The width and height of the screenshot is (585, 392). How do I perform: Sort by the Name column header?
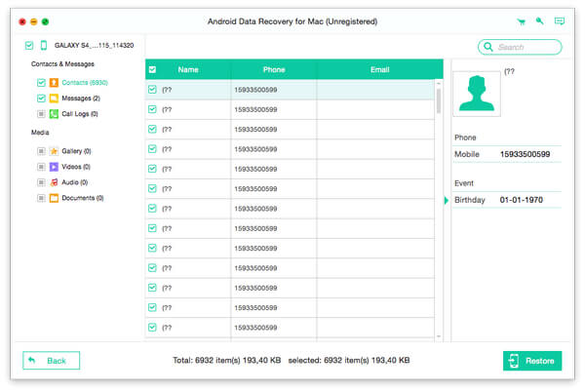point(188,69)
